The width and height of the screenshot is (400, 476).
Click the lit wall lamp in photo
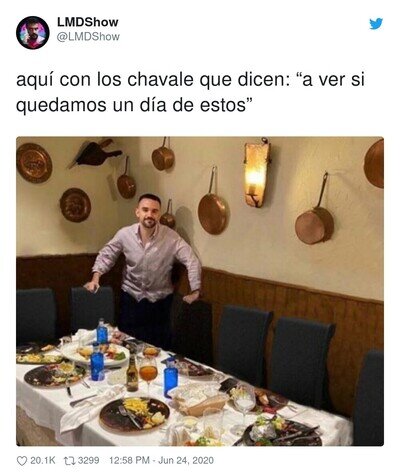(x=257, y=173)
